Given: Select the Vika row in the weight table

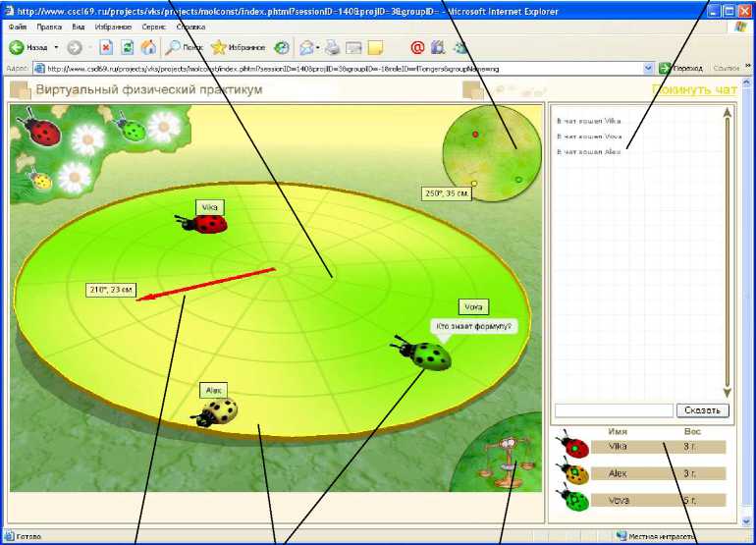Looking at the screenshot, I should [658, 447].
